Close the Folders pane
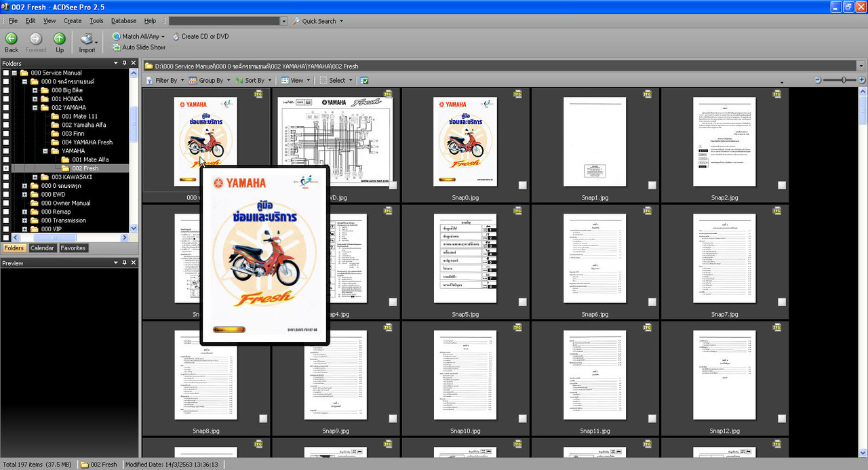Screen dimensions: 868x470 coord(133,63)
